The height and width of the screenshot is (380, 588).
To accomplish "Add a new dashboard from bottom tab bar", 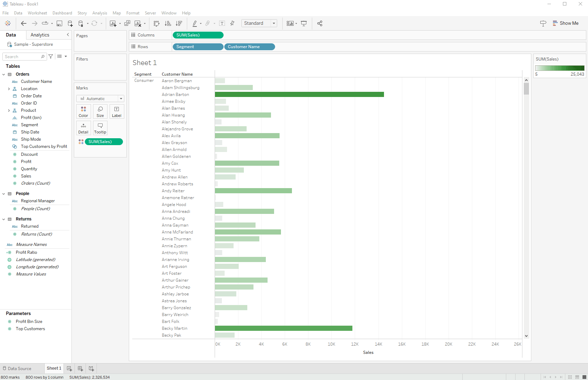I will tap(80, 368).
